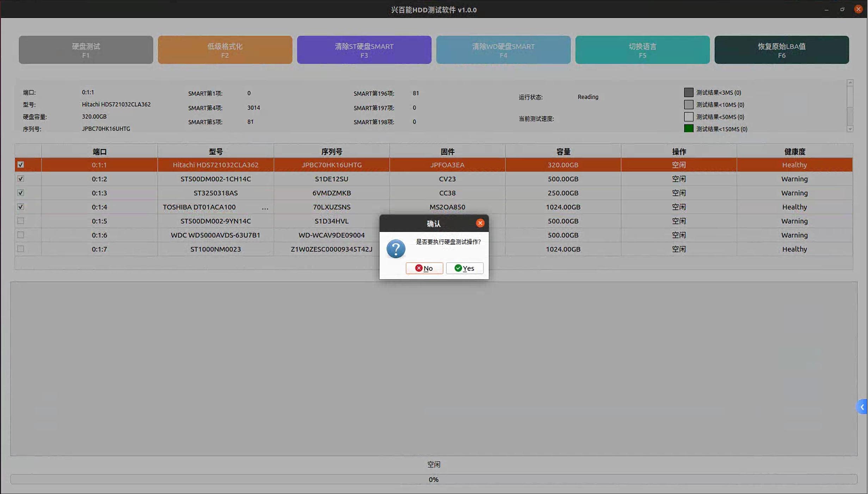The width and height of the screenshot is (868, 494).
Task: Expand the blue side panel arrow
Action: pos(862,407)
